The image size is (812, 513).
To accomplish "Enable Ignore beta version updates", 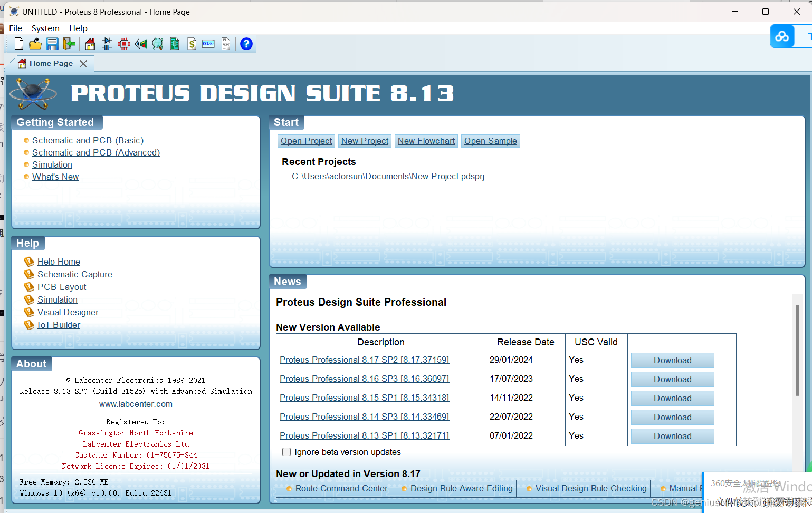I will click(x=286, y=452).
